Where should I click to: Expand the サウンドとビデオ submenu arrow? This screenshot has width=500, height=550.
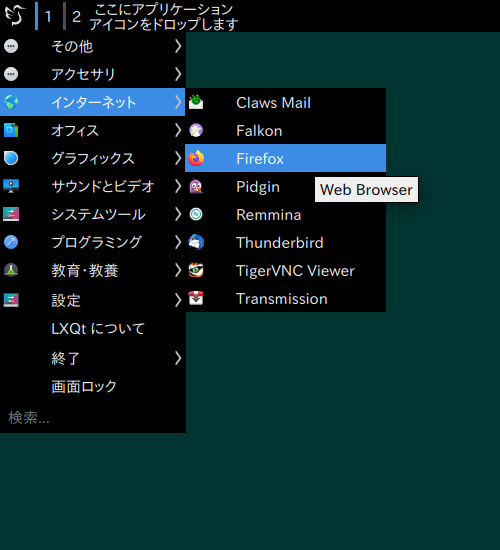tap(178, 186)
